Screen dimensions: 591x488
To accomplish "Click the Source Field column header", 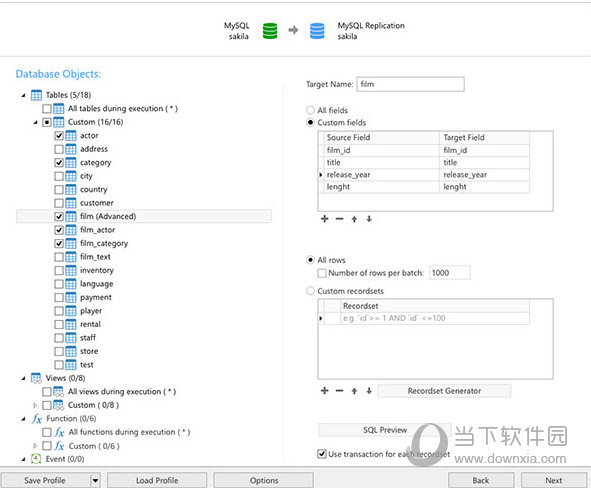I will 381,138.
